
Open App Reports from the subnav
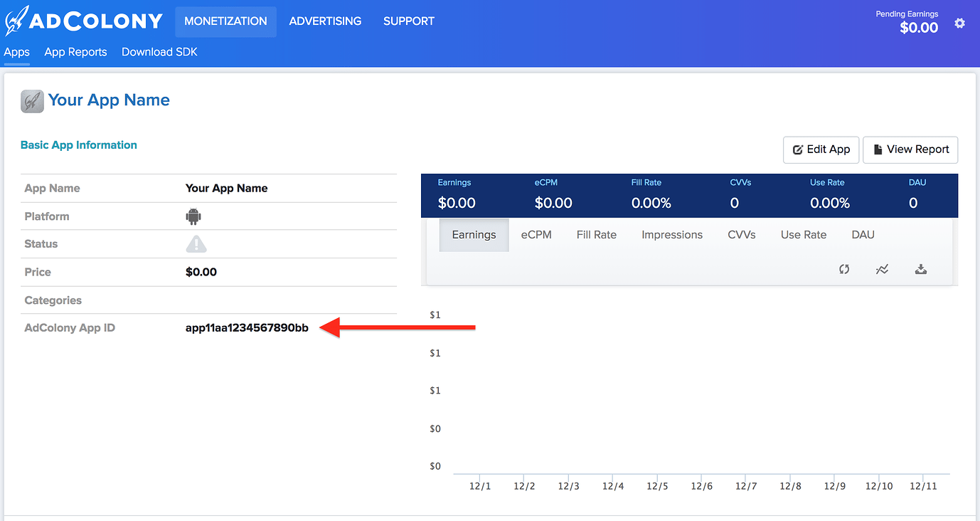(x=75, y=51)
